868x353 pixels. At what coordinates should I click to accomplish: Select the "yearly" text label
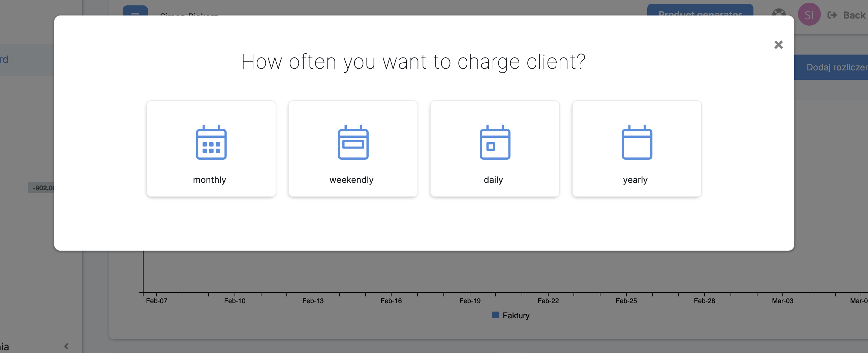(635, 180)
